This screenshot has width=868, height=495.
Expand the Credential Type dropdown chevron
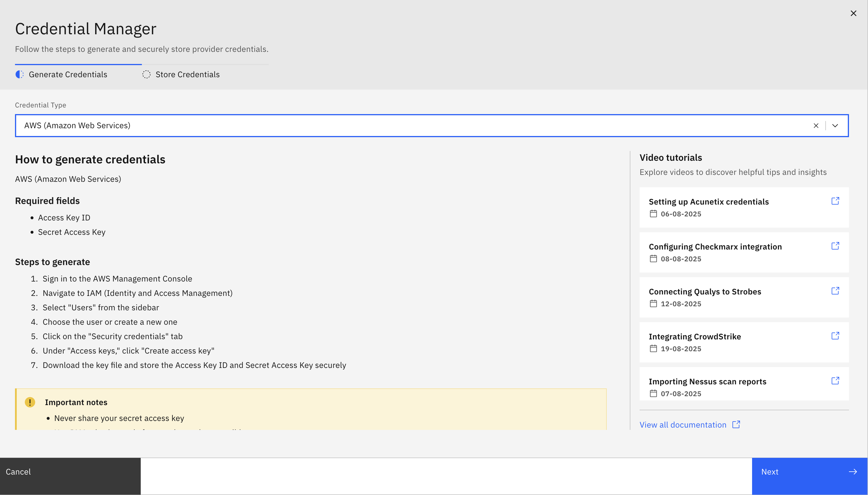[x=835, y=126]
